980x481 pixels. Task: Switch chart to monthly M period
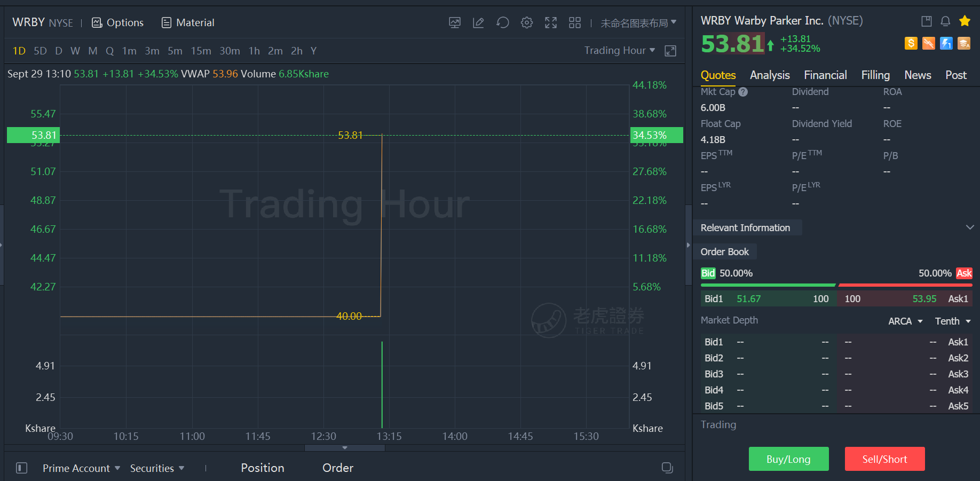[93, 51]
